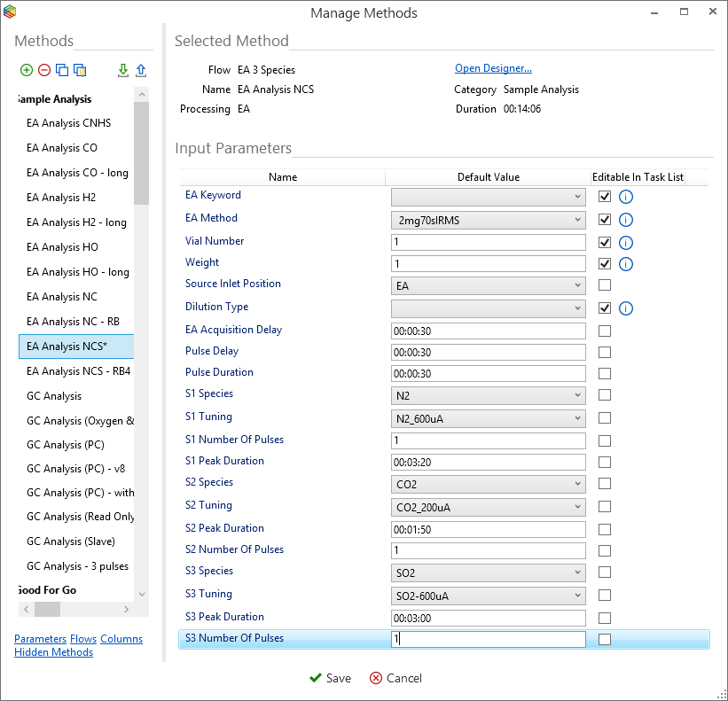The image size is (728, 701).
Task: Click into the EA Acquisition Delay field
Action: (488, 331)
